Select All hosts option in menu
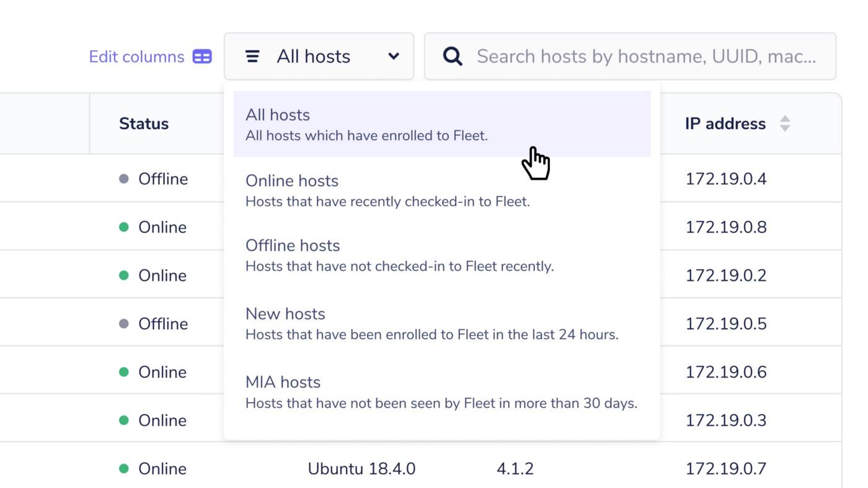 442,124
